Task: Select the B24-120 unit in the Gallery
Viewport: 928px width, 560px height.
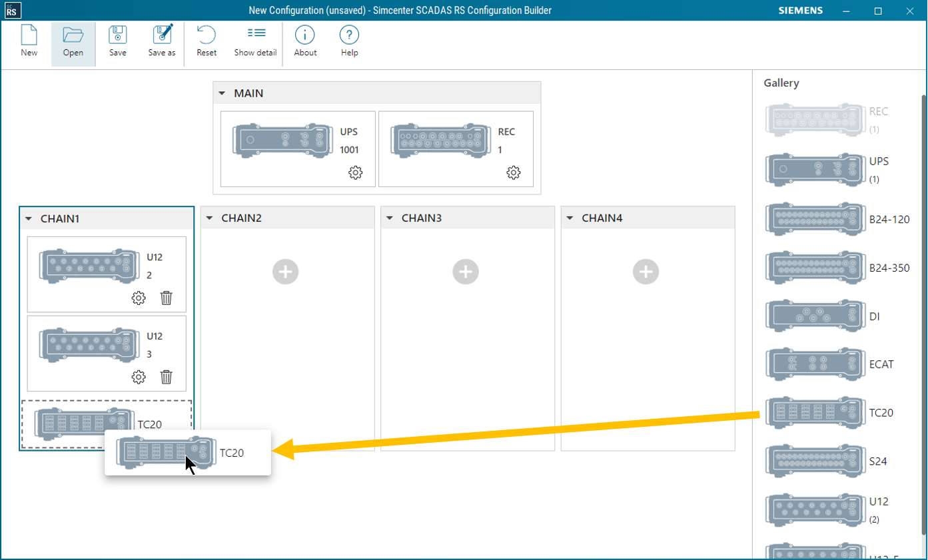Action: (x=837, y=219)
